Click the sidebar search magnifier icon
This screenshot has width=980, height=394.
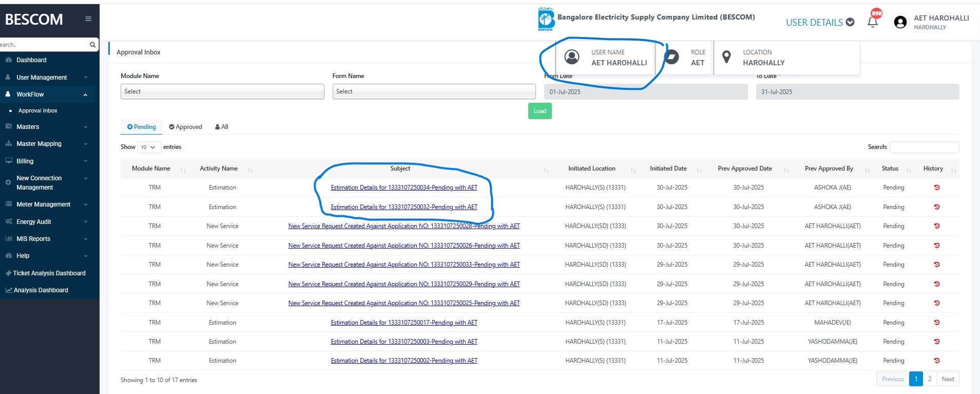coord(92,45)
